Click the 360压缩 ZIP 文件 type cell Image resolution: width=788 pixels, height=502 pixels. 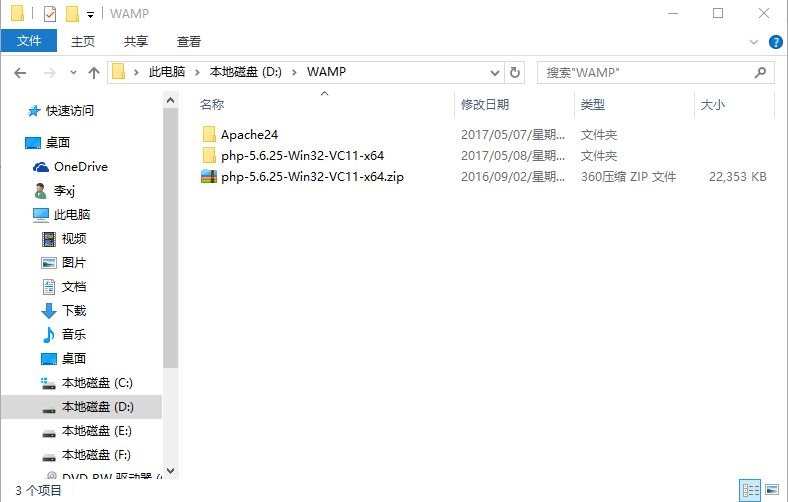point(628,177)
